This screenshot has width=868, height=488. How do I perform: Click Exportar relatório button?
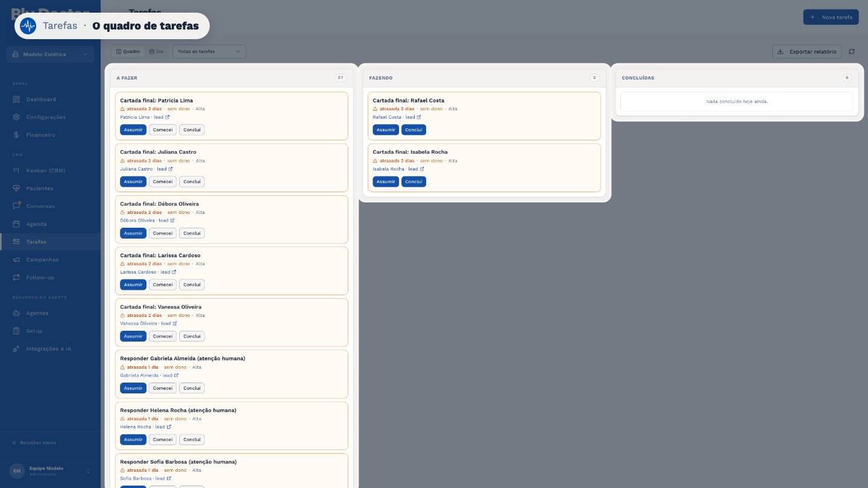807,52
